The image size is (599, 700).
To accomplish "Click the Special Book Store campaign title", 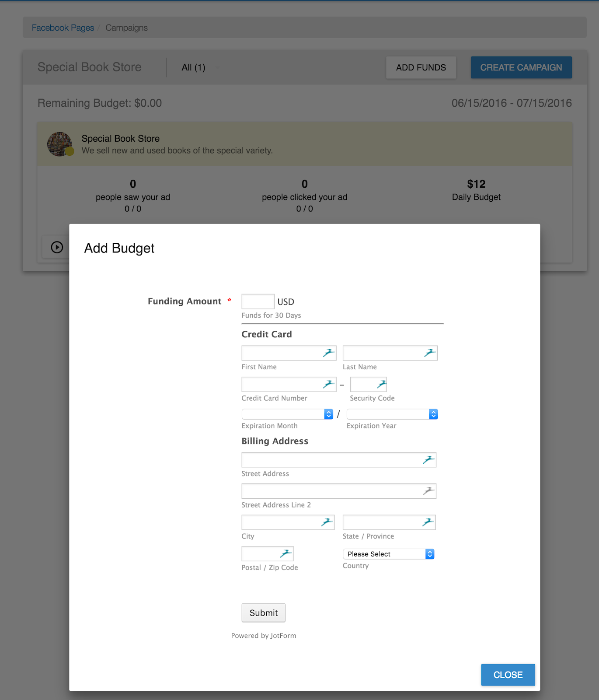I will tap(120, 138).
